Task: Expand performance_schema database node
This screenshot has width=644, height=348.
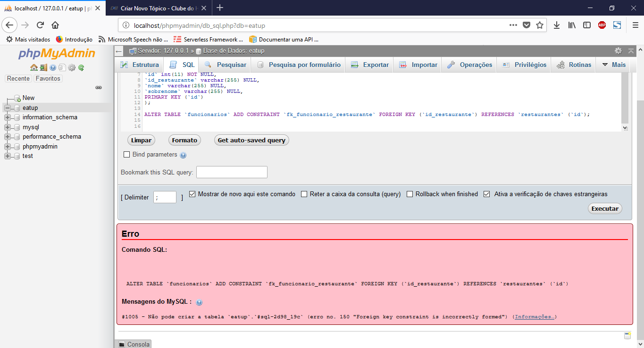Action: tap(8, 137)
